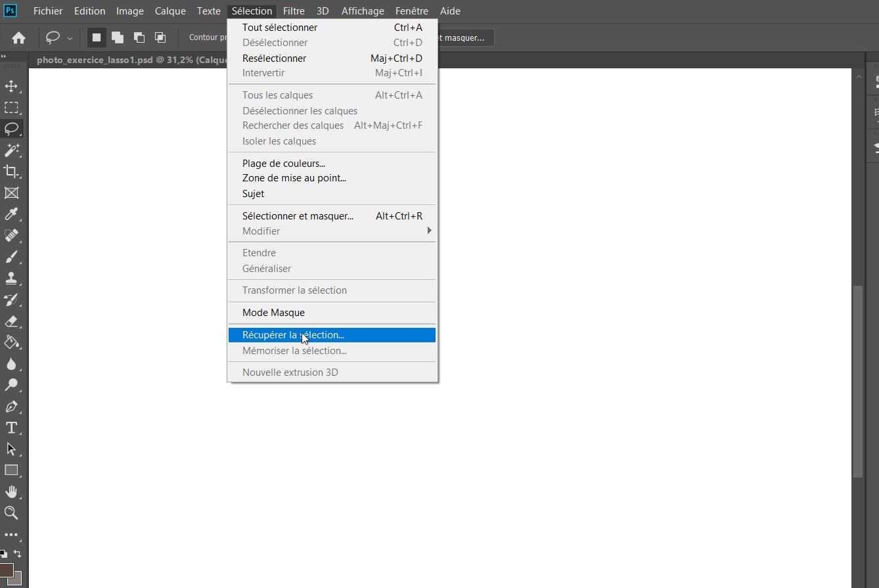Enable New selection mode in options bar
The width and height of the screenshot is (879, 588).
97,37
